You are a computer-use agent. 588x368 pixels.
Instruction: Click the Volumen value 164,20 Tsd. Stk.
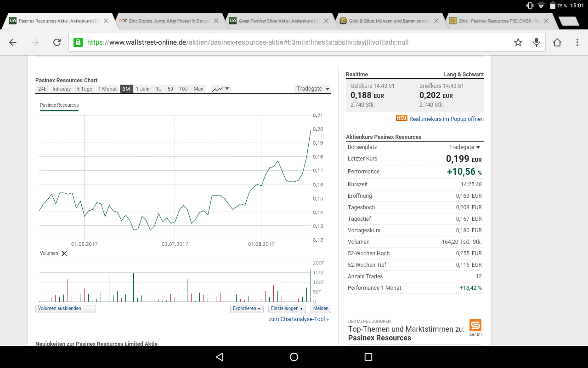pyautogui.click(x=462, y=242)
